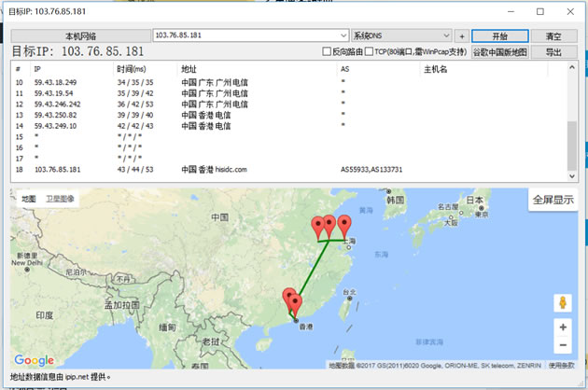Click the route list vertical scrollbar
Screen dimensions: 588x390
[x=571, y=140]
